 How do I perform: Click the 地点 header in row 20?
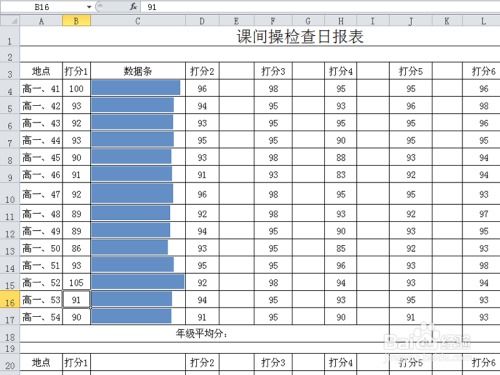(x=41, y=362)
